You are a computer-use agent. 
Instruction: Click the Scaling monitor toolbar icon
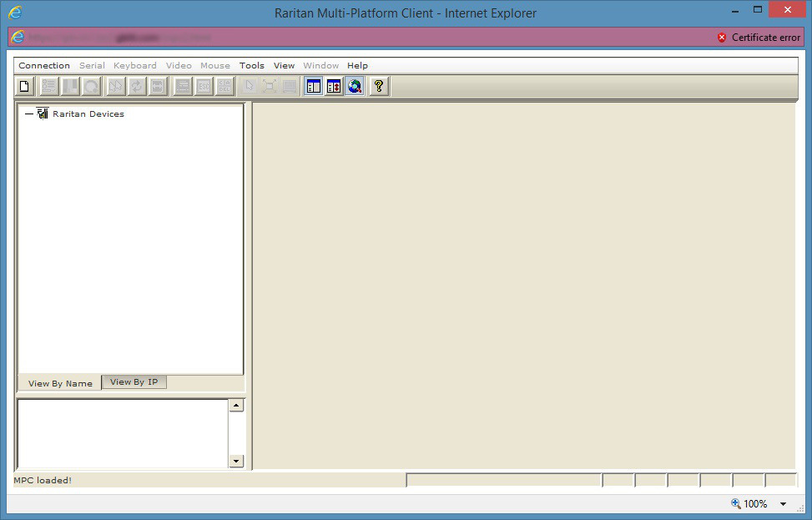point(290,86)
